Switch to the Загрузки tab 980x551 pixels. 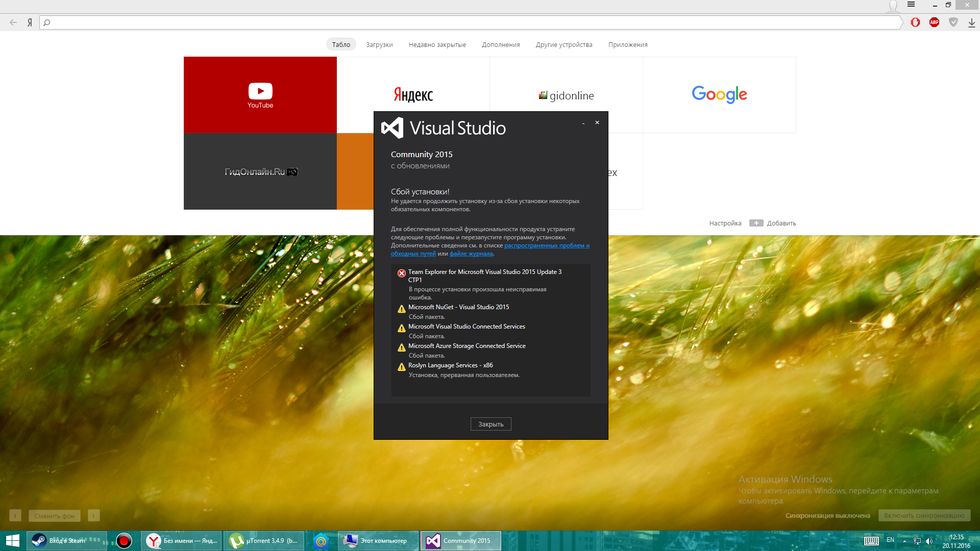(x=379, y=44)
